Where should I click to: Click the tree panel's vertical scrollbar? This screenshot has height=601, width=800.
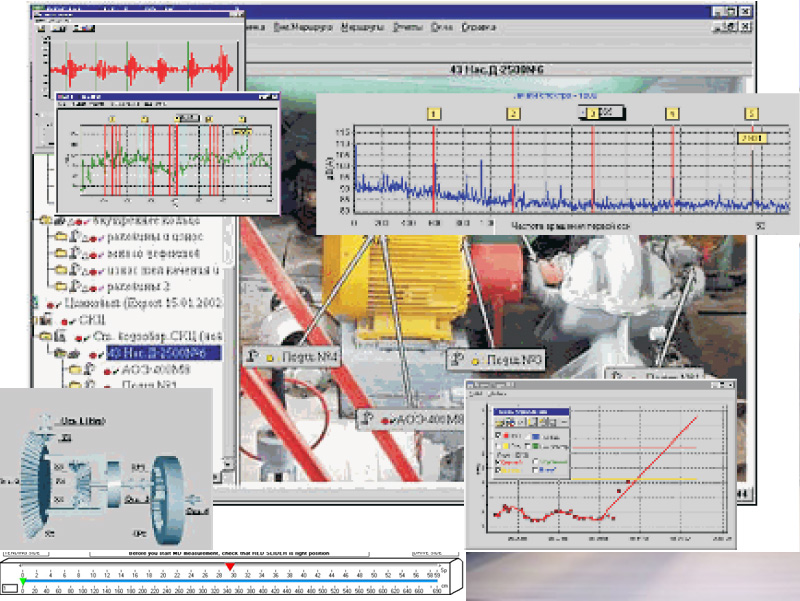(x=228, y=337)
